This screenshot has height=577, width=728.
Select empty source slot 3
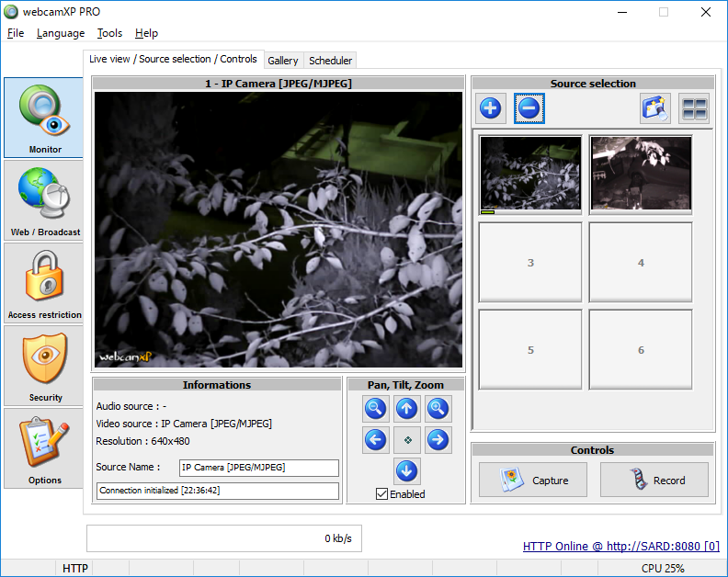coord(530,262)
